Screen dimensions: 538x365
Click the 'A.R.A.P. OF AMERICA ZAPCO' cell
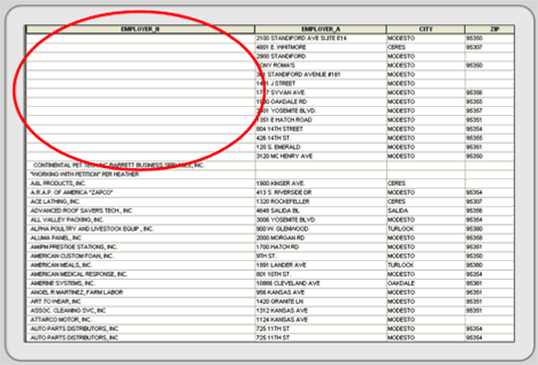tap(140, 193)
